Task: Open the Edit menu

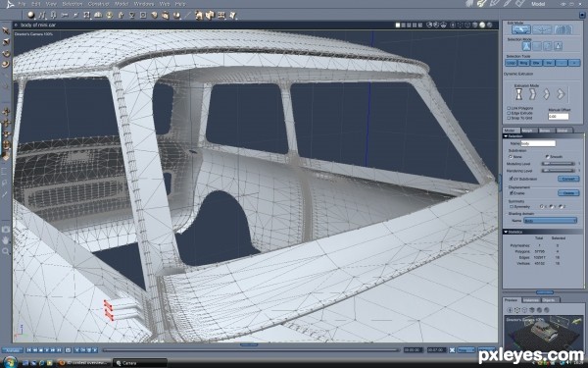Action: click(35, 4)
